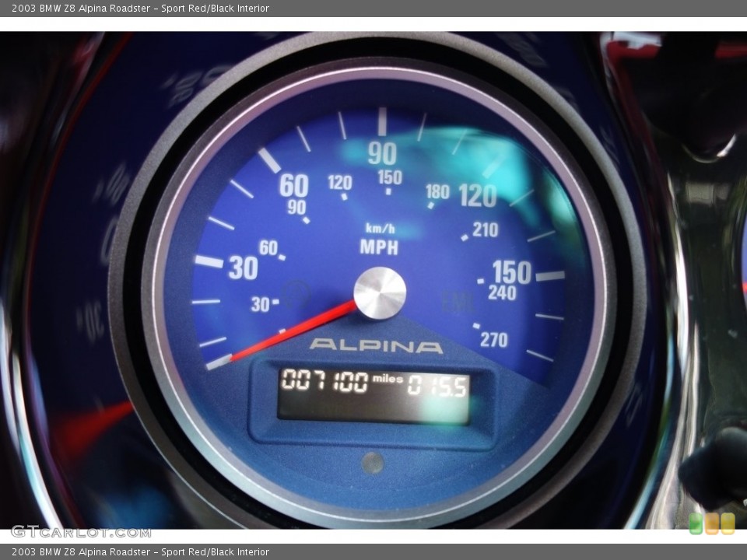Image resolution: width=747 pixels, height=560 pixels.
Task: Click the large MPH 150 numeral
Action: (512, 272)
